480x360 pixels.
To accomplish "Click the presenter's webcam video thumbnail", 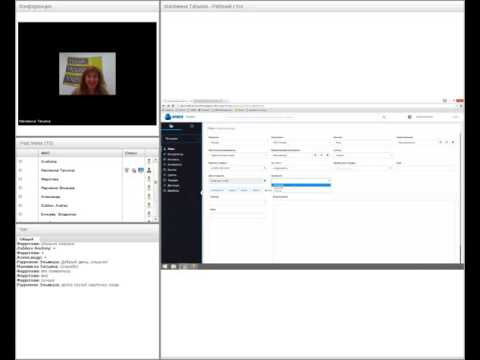I will tap(87, 74).
